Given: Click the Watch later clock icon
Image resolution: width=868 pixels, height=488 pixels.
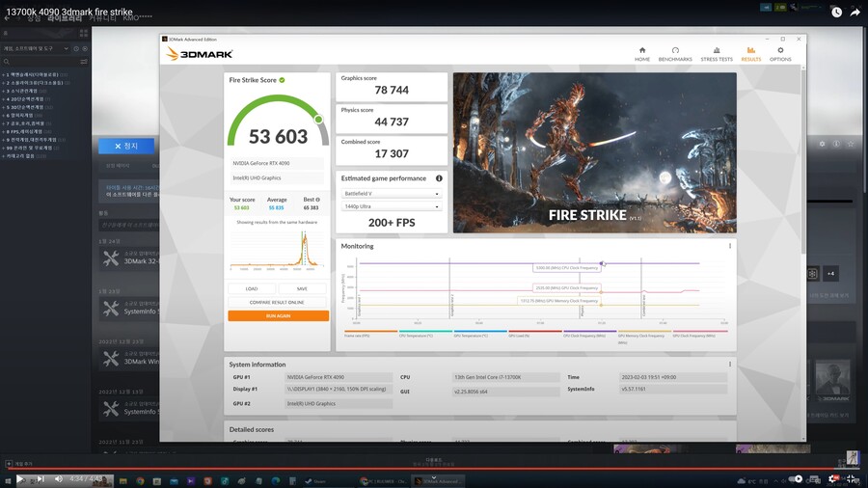Looking at the screenshot, I should click(x=836, y=13).
